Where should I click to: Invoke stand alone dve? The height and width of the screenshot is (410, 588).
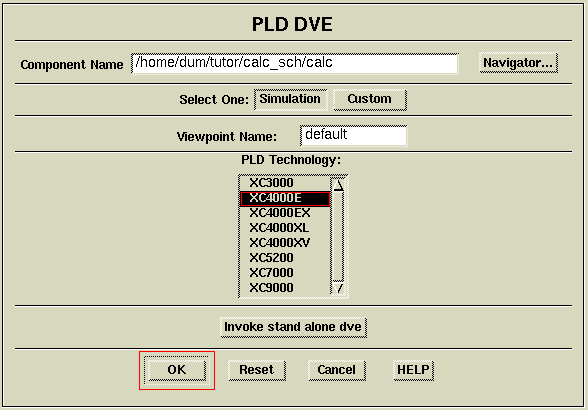[293, 327]
